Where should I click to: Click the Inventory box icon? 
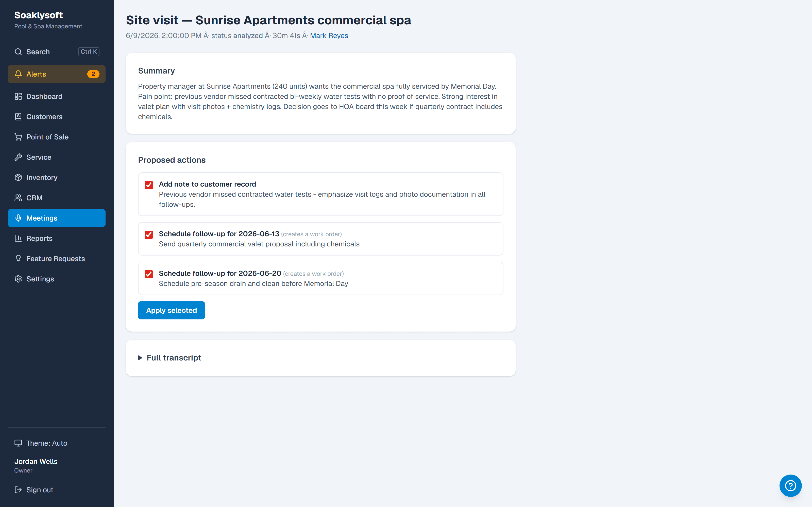18,177
